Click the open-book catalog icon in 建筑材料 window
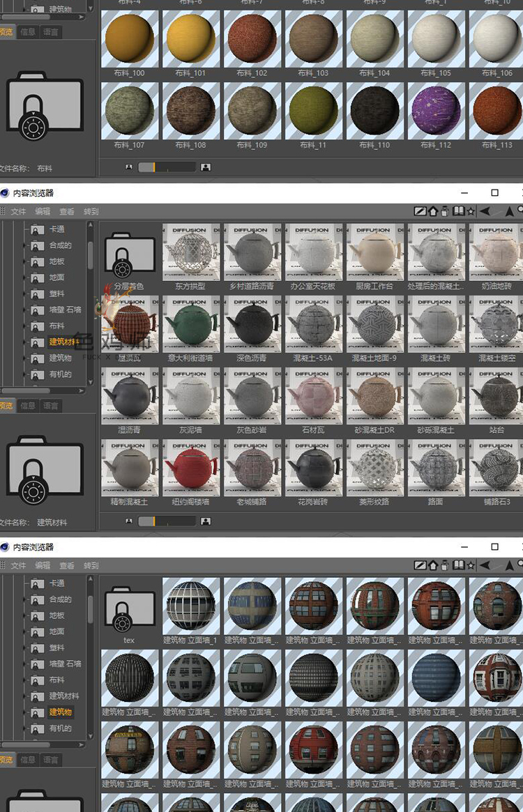Screen dimensions: 523x812 [458, 210]
